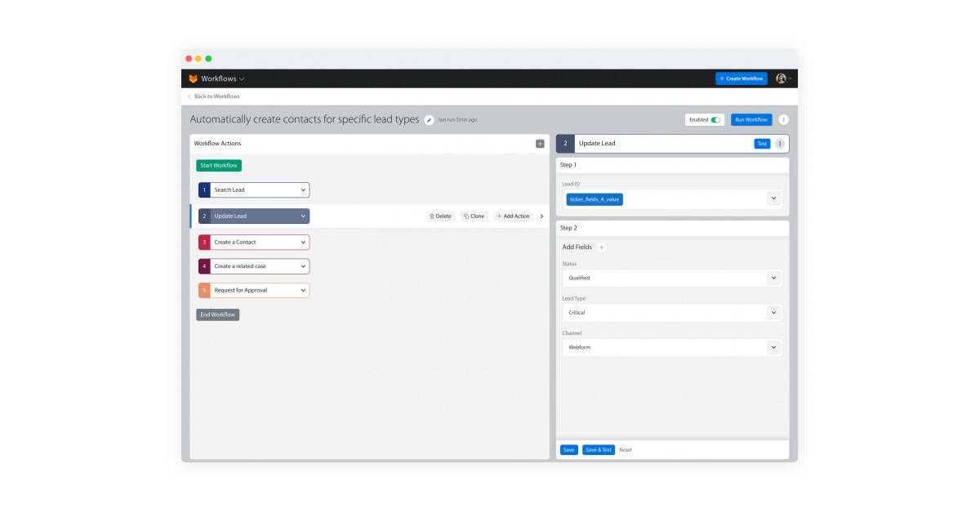Click the Save & Test button

tap(599, 449)
